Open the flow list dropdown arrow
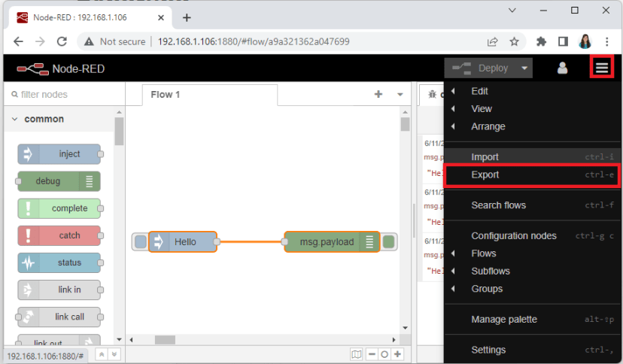Viewport: 623px width, 364px height. (400, 95)
